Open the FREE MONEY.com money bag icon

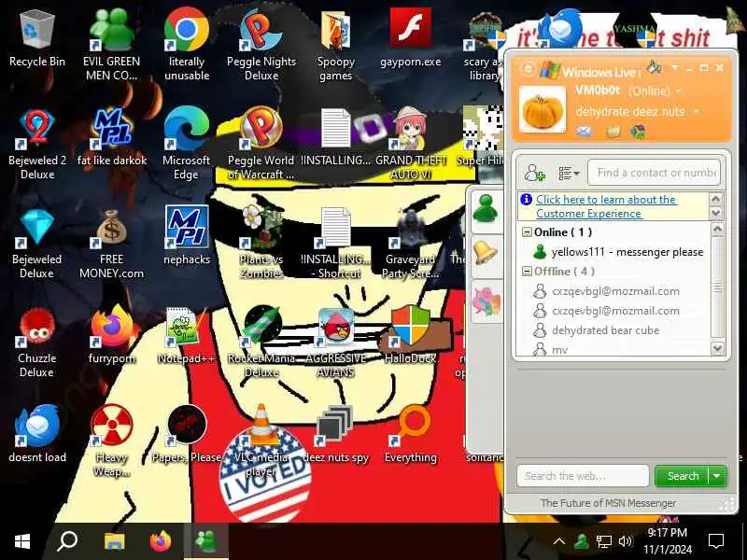point(112,244)
